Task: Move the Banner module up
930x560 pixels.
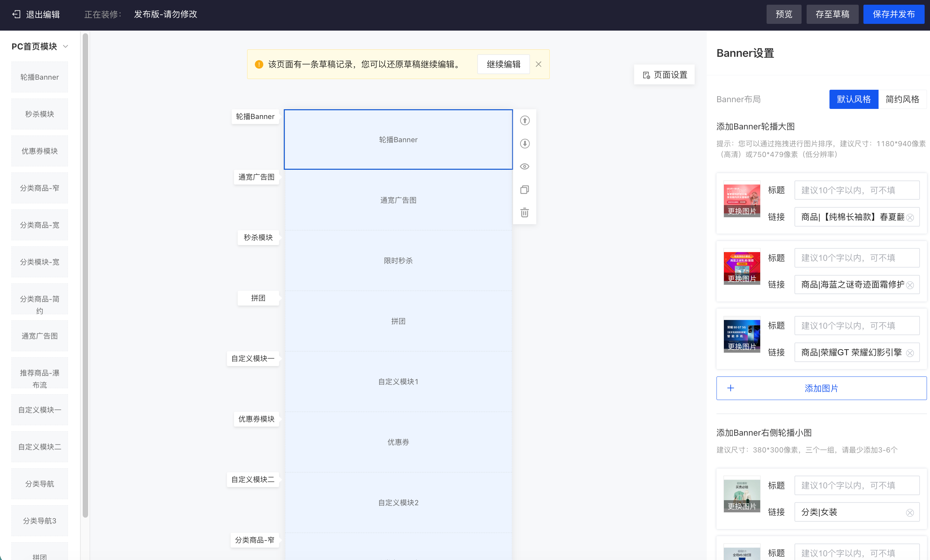Action: tap(525, 120)
